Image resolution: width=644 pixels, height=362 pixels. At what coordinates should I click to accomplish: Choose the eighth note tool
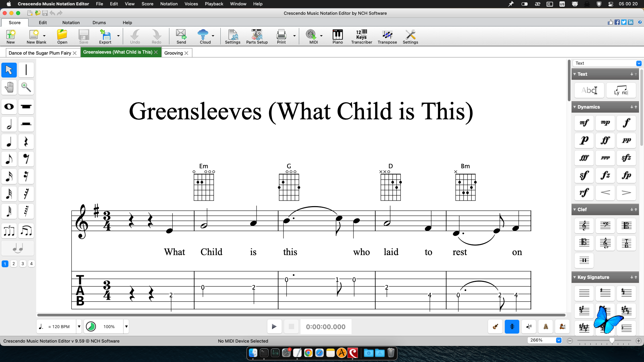pyautogui.click(x=9, y=159)
